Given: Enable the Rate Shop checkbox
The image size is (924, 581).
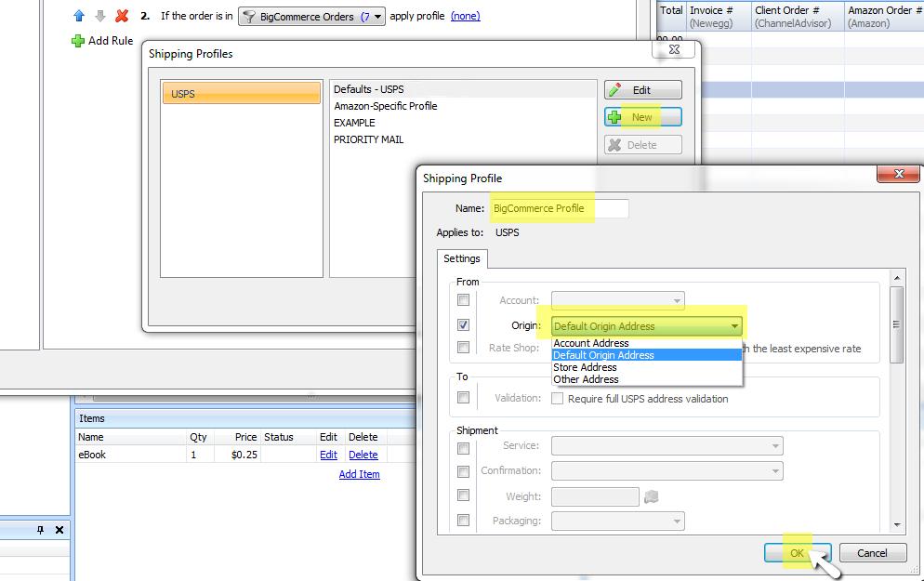Looking at the screenshot, I should click(463, 347).
